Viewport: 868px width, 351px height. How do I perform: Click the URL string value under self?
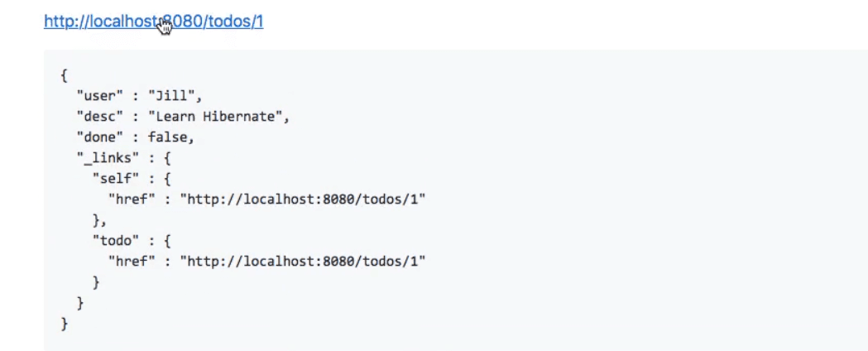click(303, 200)
